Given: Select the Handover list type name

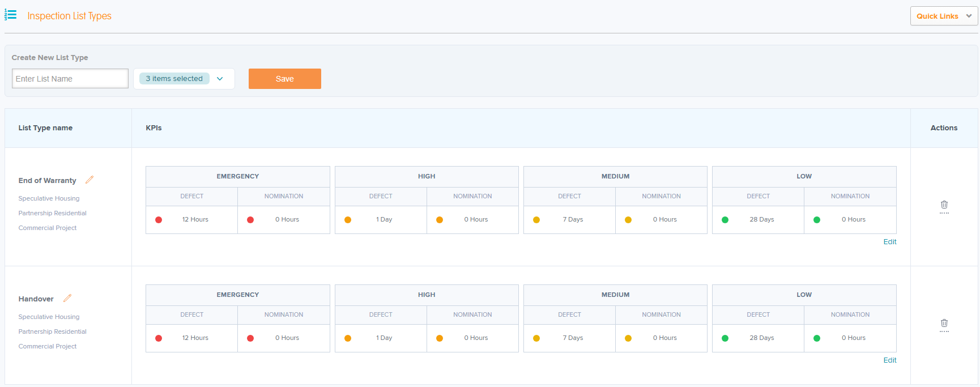Looking at the screenshot, I should tap(36, 299).
